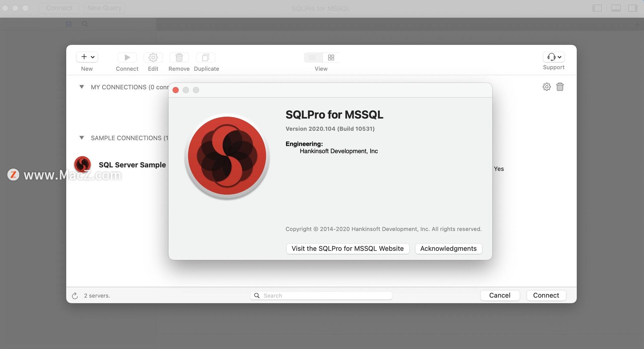Screen dimensions: 644x349
Task: Collapse the SAMPLE CONNECTIONS group
Action: 82,138
